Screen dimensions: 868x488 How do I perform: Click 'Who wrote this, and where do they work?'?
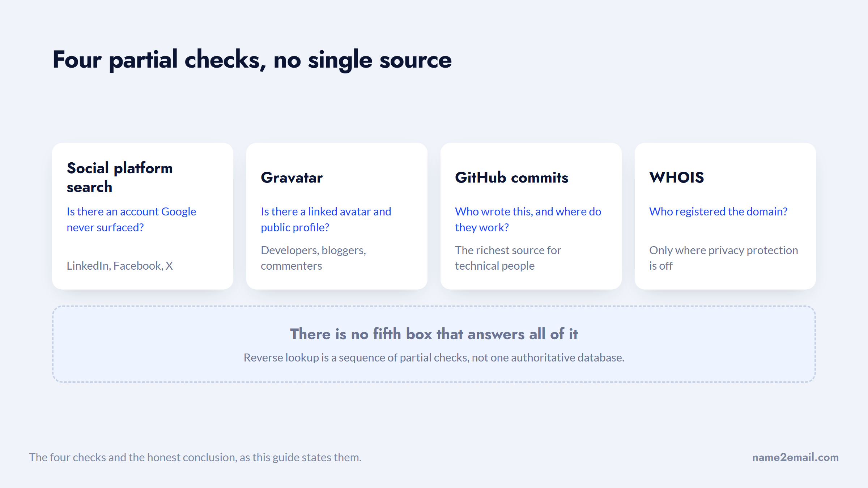pyautogui.click(x=528, y=219)
